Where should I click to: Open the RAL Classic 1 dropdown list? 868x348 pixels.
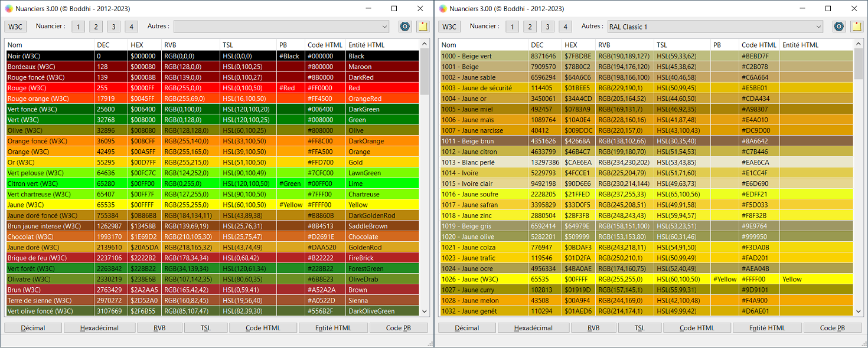tap(715, 27)
